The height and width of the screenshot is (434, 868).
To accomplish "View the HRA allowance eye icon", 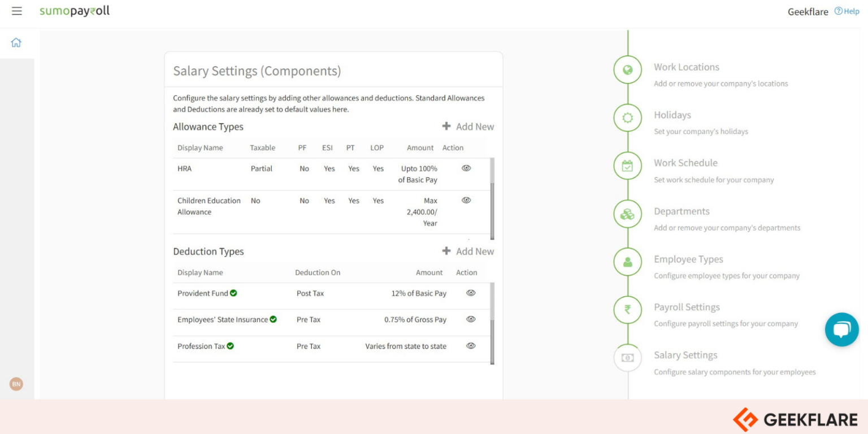I will point(466,168).
